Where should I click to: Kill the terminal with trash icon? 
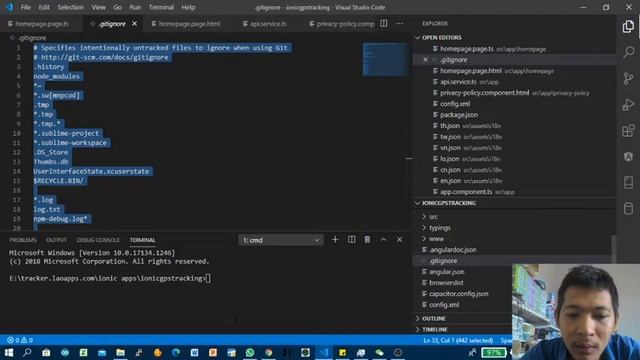(367, 240)
